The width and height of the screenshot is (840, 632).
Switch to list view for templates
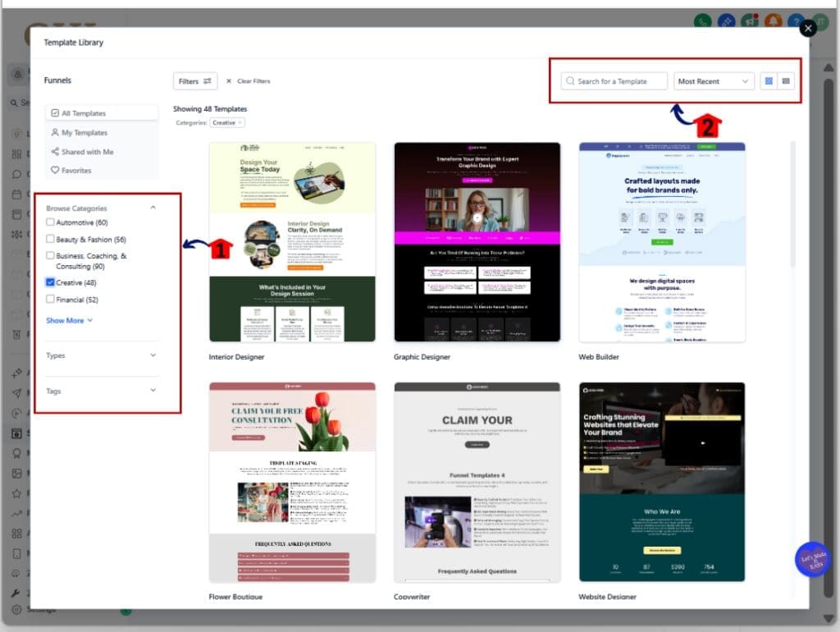[x=786, y=81]
